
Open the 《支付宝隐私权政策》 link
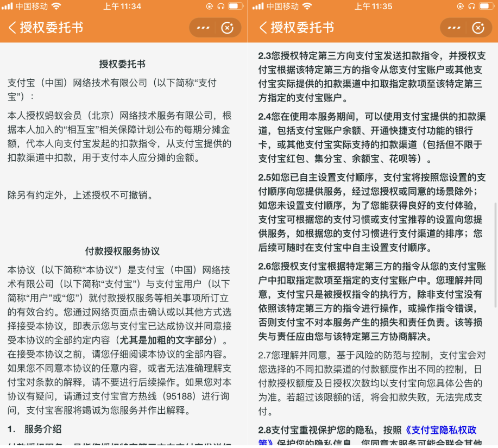click(441, 430)
